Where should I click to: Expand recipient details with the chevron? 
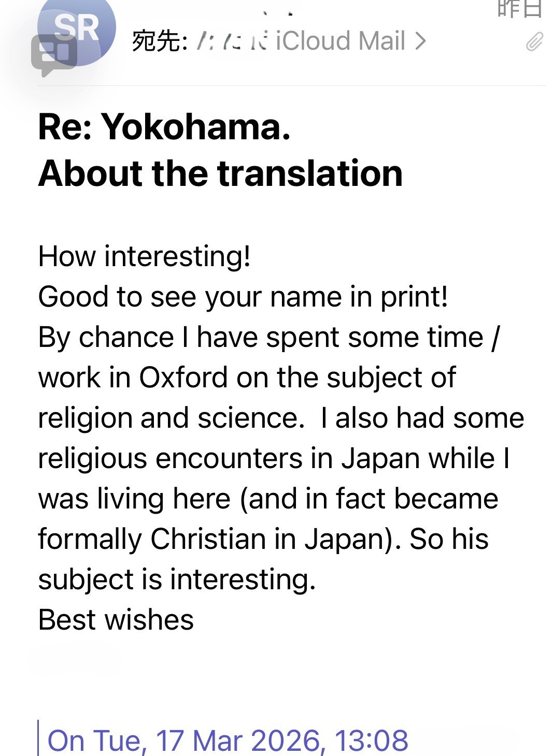[x=420, y=41]
